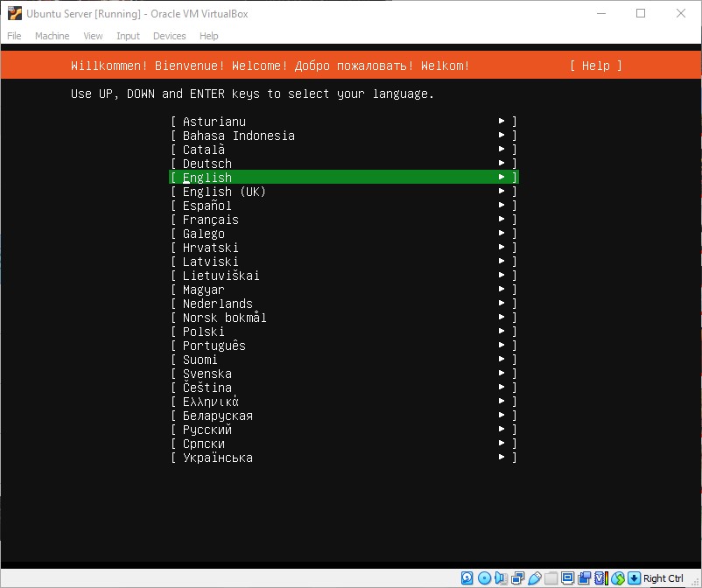This screenshot has height=588, width=702.
Task: Click the keyboard capture arrow icon
Action: tap(634, 578)
